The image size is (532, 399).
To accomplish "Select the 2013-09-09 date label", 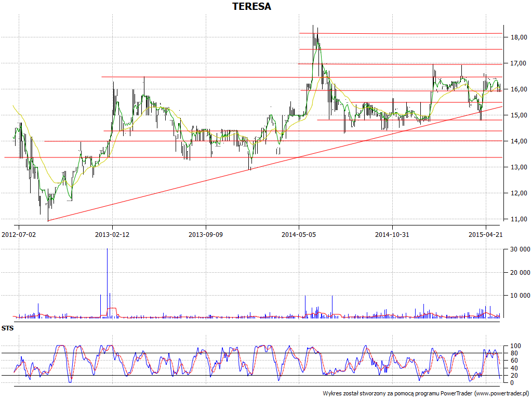I will tap(206, 234).
